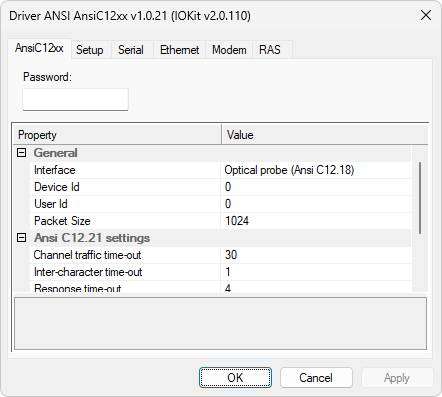Click the Cancel button
442x397 pixels.
[316, 378]
